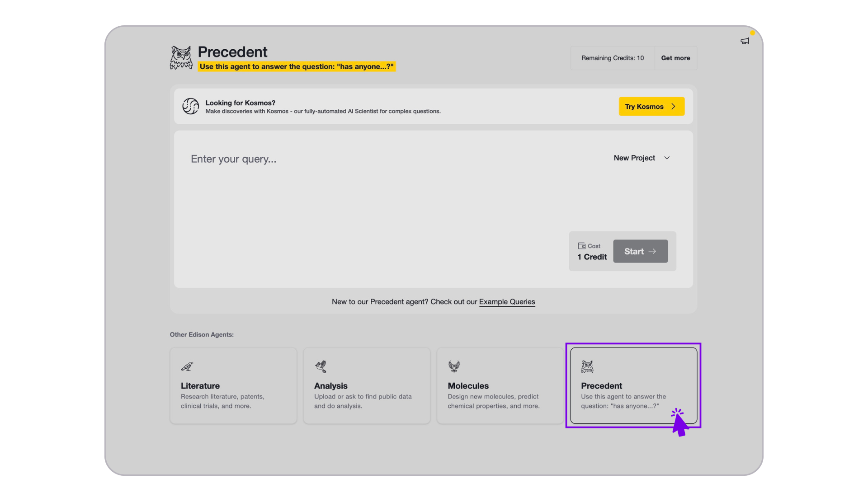868x488 pixels.
Task: Click the Precedent owl logo in header
Action: [181, 58]
